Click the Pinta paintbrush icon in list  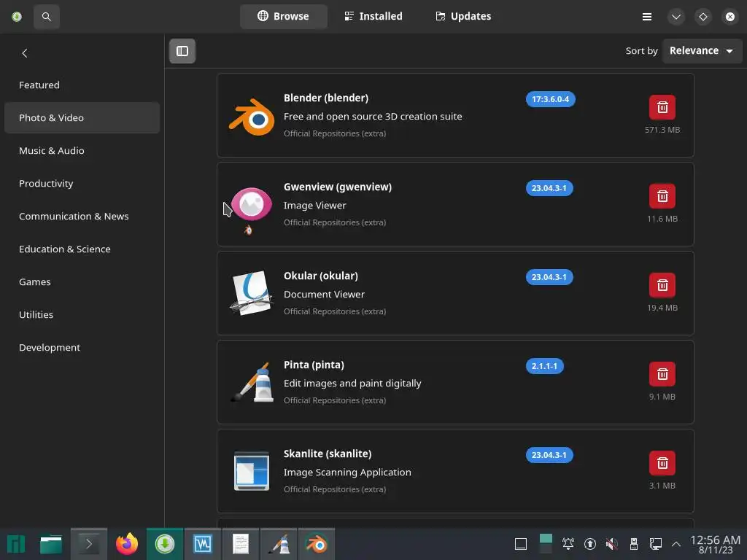(252, 382)
